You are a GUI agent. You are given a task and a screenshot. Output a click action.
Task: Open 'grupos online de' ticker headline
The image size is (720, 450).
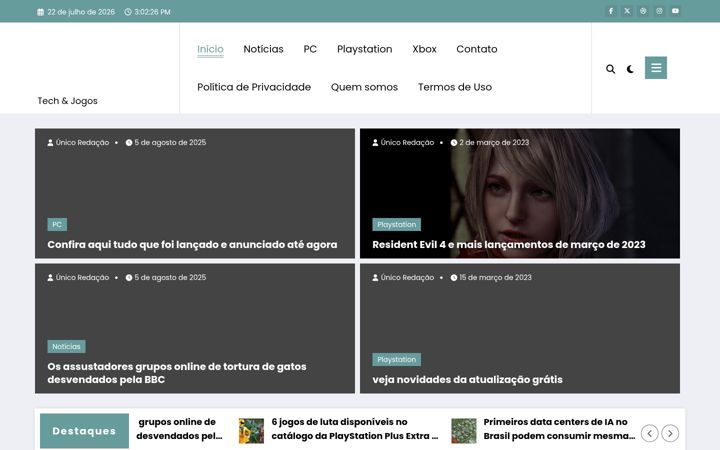pyautogui.click(x=179, y=429)
